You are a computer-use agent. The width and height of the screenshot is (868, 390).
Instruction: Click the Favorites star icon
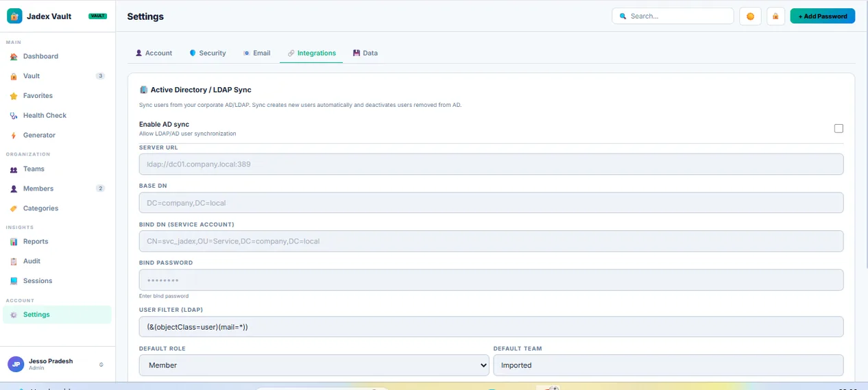tap(14, 97)
